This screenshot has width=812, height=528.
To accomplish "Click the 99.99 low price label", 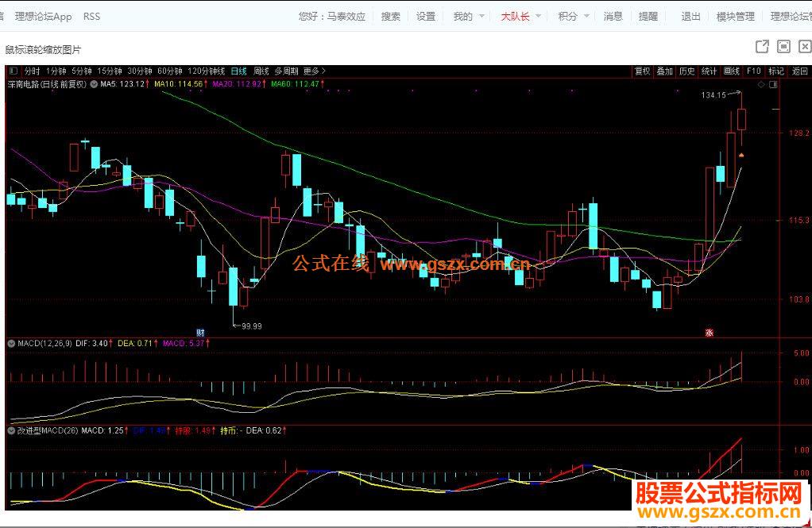I will 252,326.
